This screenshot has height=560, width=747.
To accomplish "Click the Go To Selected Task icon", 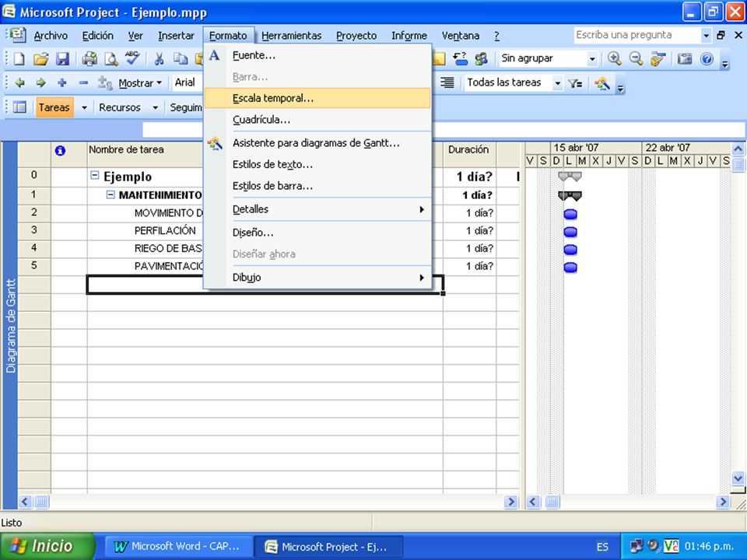I will pos(658,58).
